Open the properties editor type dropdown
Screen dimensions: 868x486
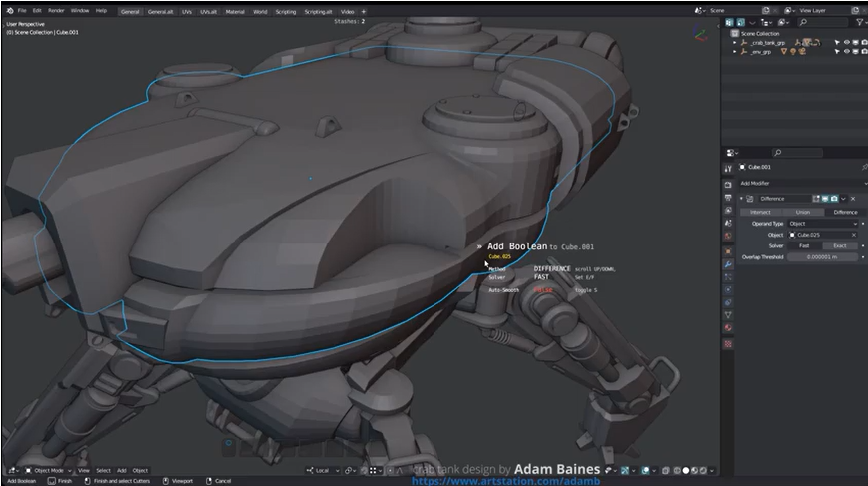[732, 152]
